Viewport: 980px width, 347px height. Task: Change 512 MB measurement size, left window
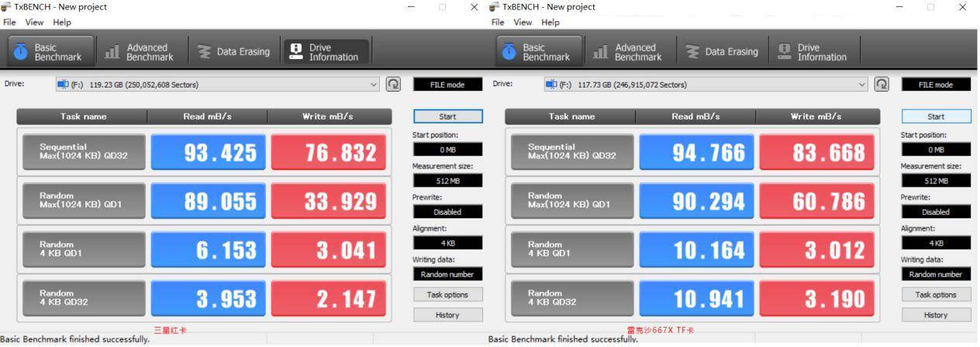tap(447, 180)
